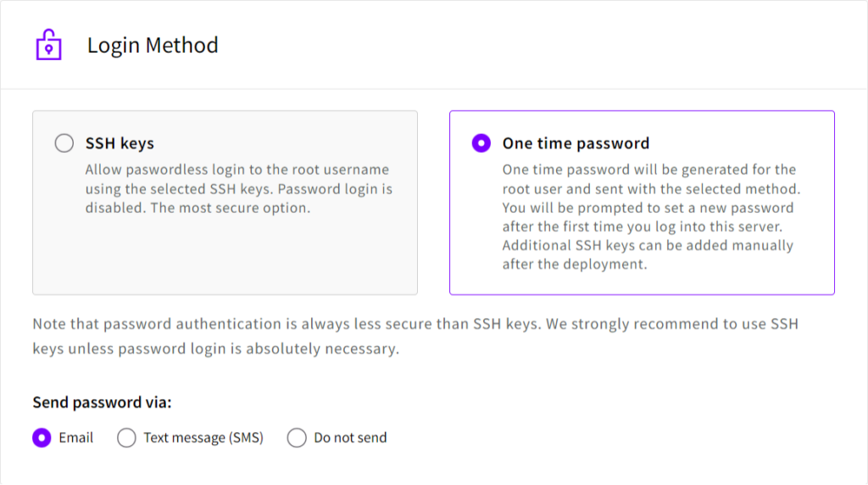The width and height of the screenshot is (868, 485).
Task: Click the bold "One time password" title
Action: point(576,143)
